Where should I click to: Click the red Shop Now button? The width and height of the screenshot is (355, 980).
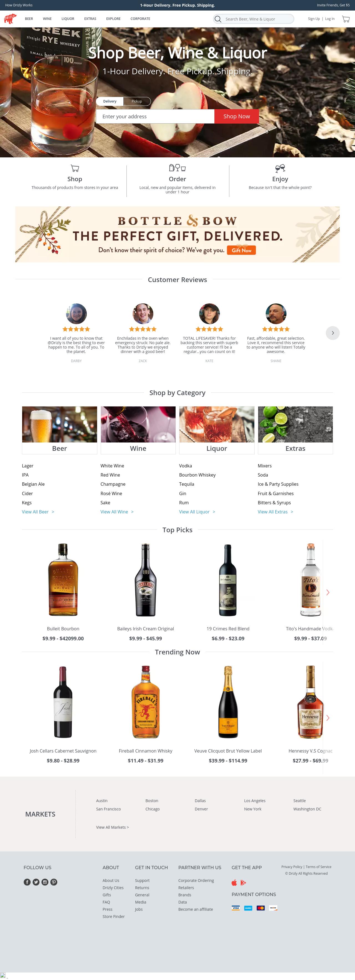pyautogui.click(x=237, y=116)
